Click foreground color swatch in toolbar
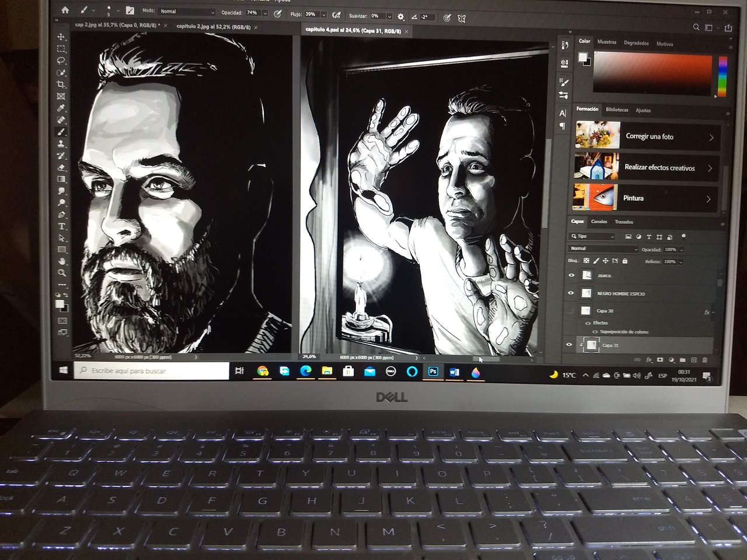 (59, 304)
